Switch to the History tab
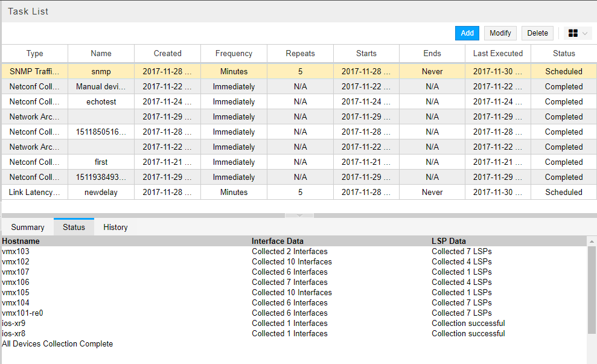597x364 pixels. tap(115, 227)
